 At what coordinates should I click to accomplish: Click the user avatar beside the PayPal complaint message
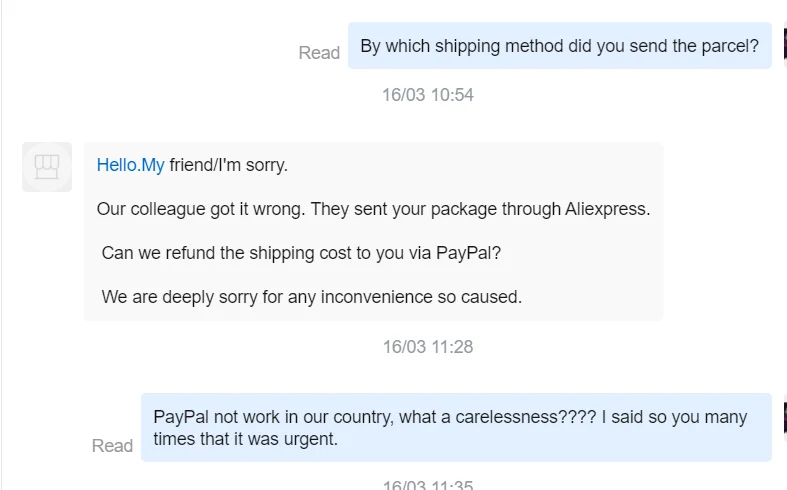point(783,416)
